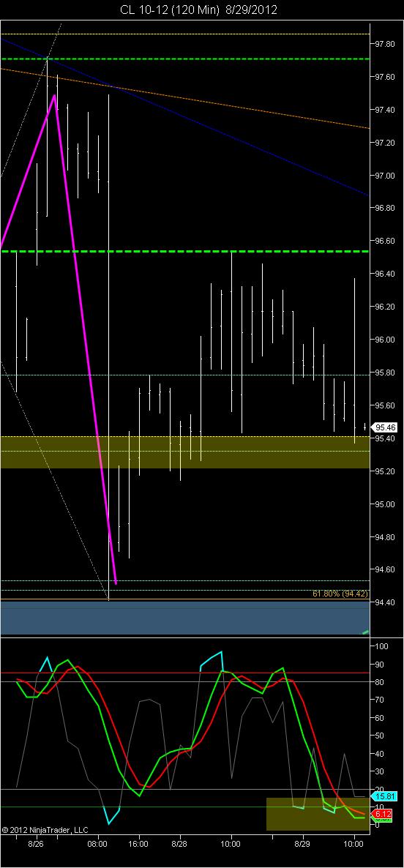404x868 pixels.
Task: Click the 60 level on indicator scale
Action: click(x=380, y=718)
